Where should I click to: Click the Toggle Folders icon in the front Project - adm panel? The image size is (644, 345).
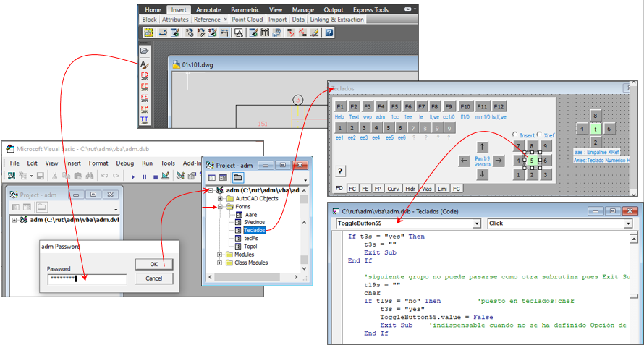click(x=237, y=178)
